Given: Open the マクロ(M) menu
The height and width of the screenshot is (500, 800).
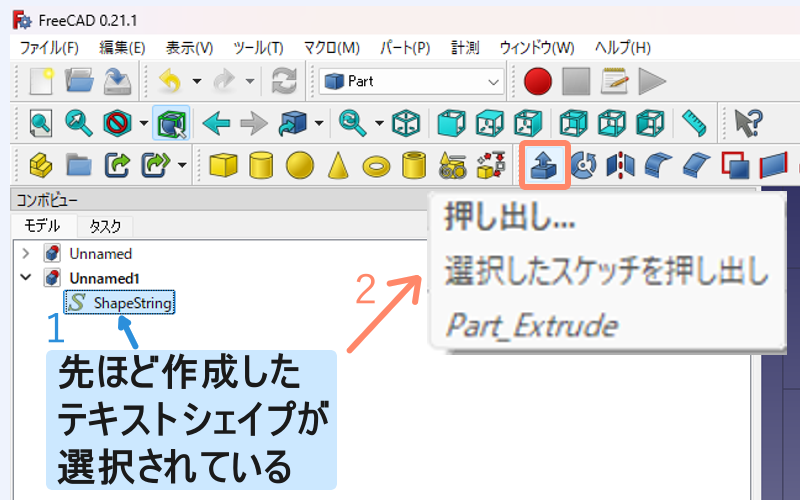Looking at the screenshot, I should (x=332, y=48).
